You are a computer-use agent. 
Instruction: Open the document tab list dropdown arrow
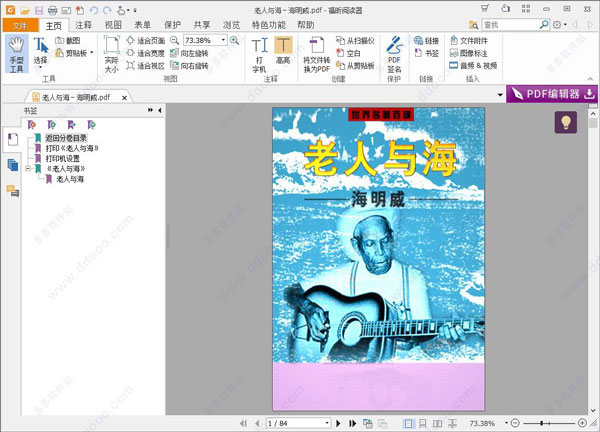[x=500, y=95]
